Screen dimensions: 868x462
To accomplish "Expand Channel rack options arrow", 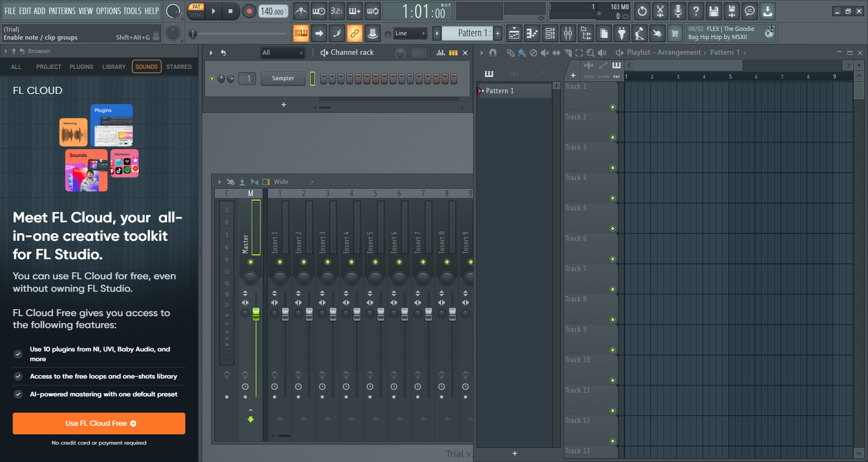I will pyautogui.click(x=211, y=53).
